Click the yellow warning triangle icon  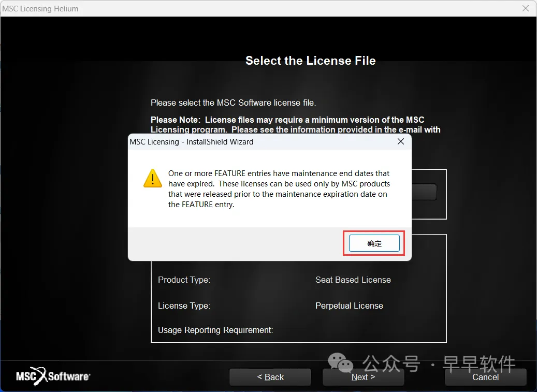click(x=153, y=178)
